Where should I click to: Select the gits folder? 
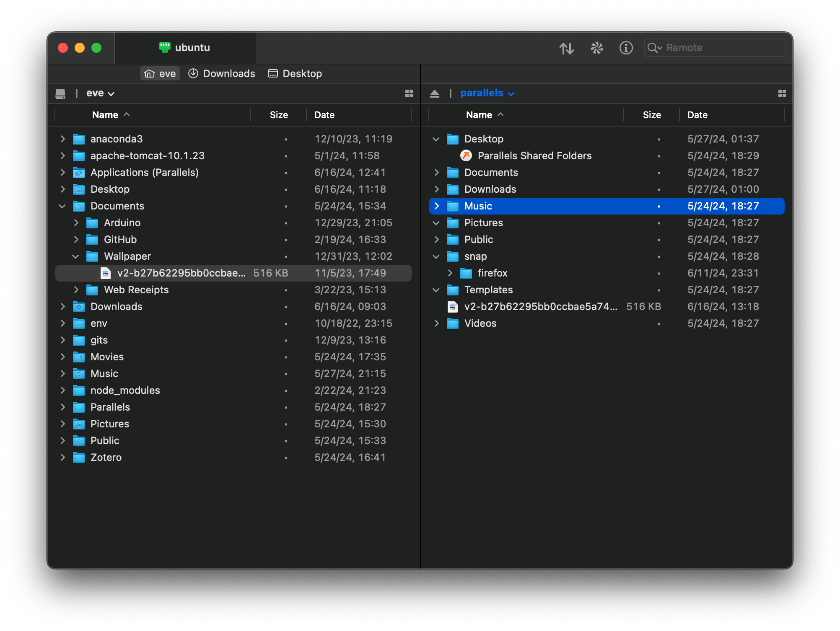(x=233, y=340)
